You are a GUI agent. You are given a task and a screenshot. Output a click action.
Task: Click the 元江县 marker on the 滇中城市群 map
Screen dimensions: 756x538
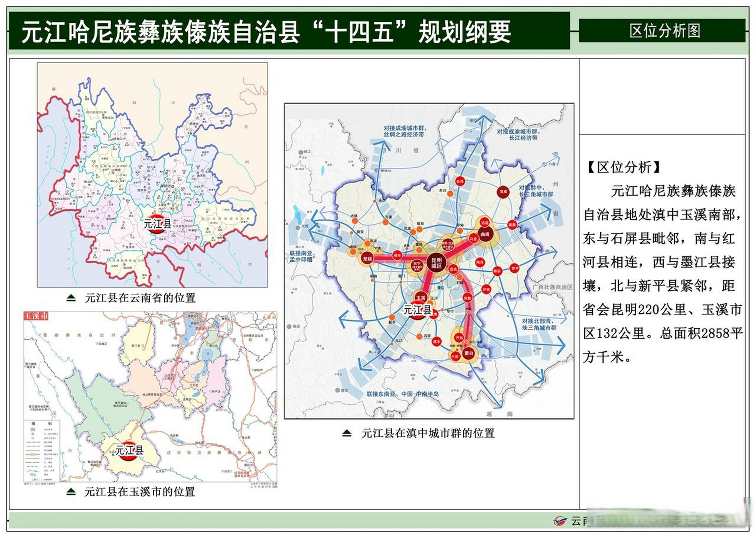(x=417, y=310)
